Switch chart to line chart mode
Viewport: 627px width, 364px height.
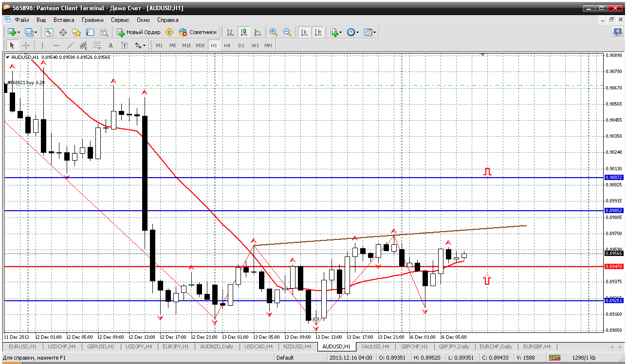coord(257,32)
